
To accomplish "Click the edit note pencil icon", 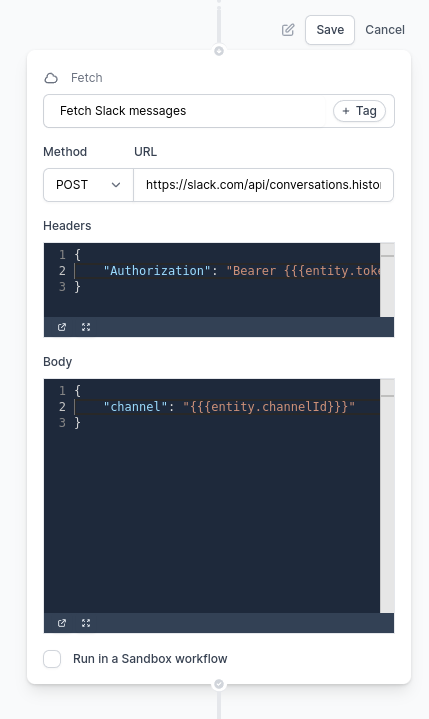I will pyautogui.click(x=288, y=30).
